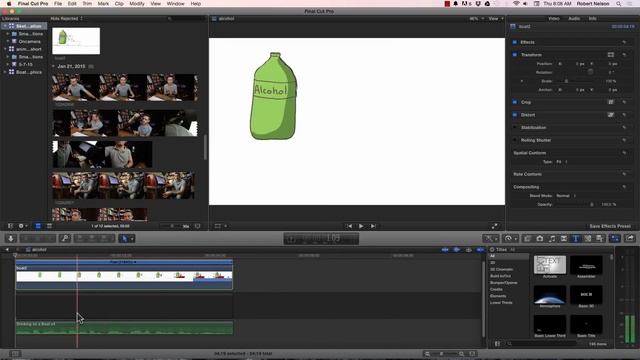Image resolution: width=640 pixels, height=360 pixels.
Task: Open the keyword editor key icon
Action: point(65,238)
